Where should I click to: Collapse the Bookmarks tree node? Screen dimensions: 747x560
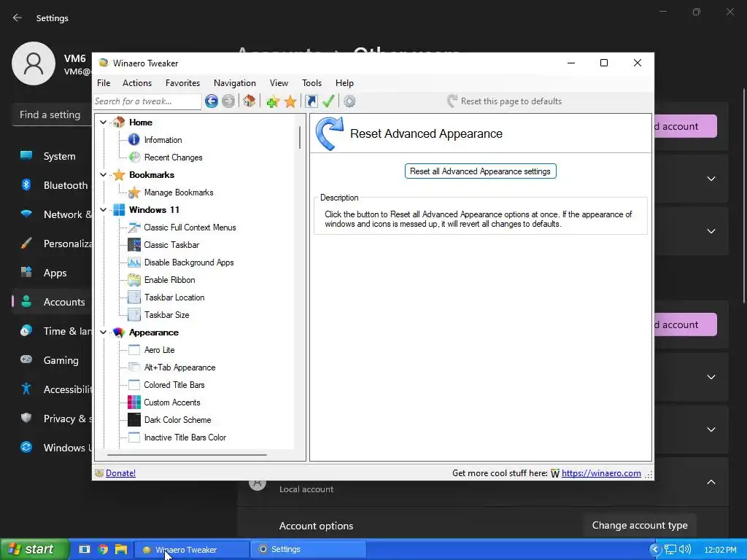click(103, 175)
